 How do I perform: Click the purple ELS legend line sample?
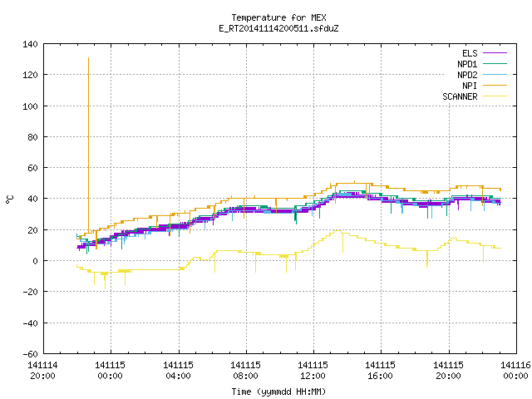495,53
